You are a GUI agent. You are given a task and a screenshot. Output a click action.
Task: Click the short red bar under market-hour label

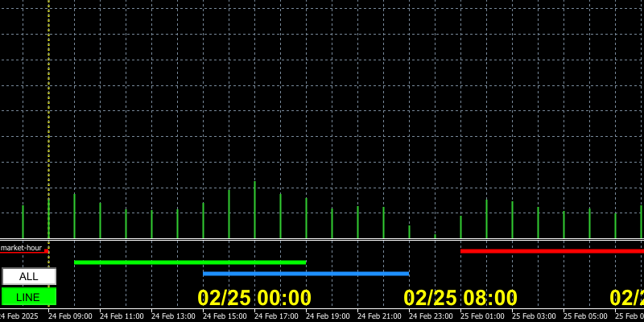click(24, 252)
